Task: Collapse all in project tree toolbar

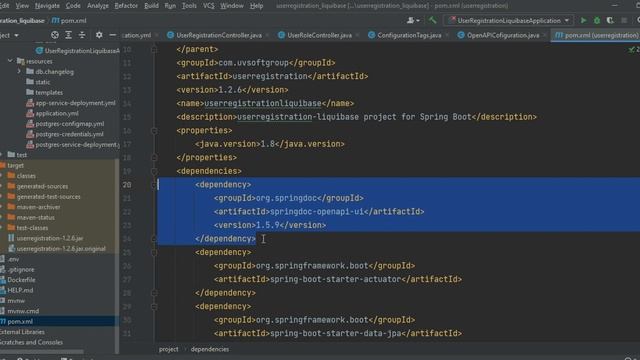Action: [82, 35]
